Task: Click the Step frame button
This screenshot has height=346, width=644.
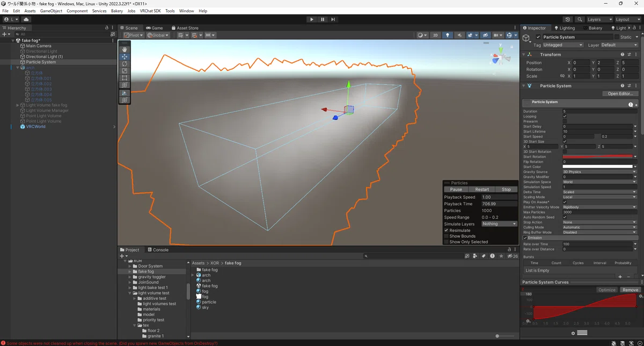Action: (333, 19)
